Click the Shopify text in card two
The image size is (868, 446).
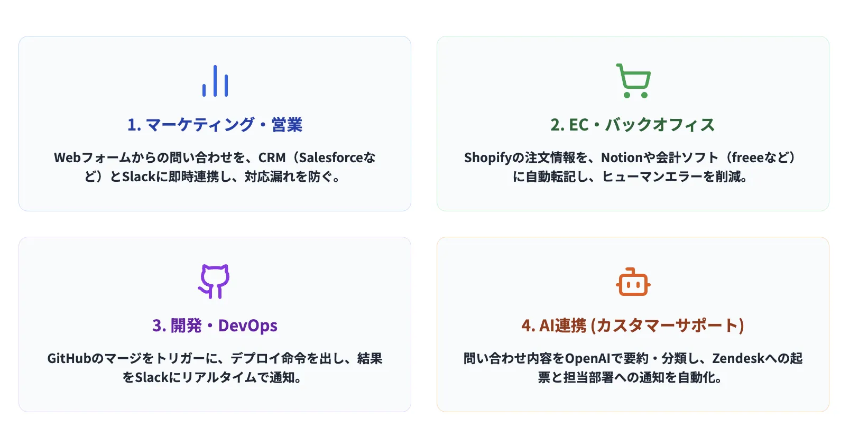tap(487, 157)
